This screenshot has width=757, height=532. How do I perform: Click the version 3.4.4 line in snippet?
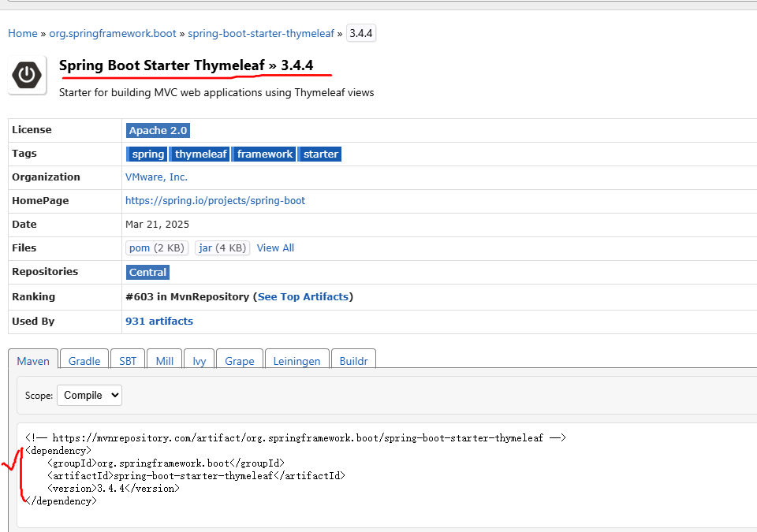pos(114,489)
